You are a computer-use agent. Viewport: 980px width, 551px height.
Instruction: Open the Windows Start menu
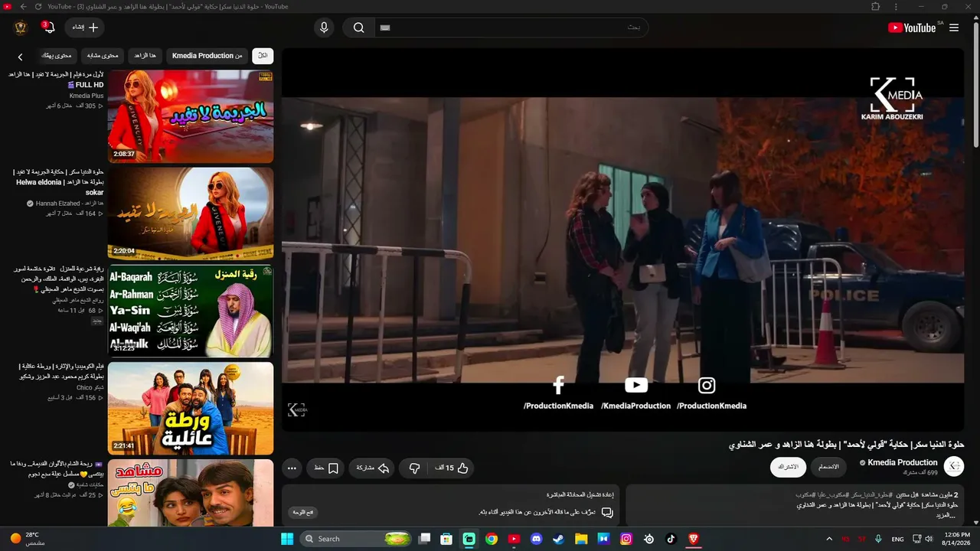coord(287,539)
